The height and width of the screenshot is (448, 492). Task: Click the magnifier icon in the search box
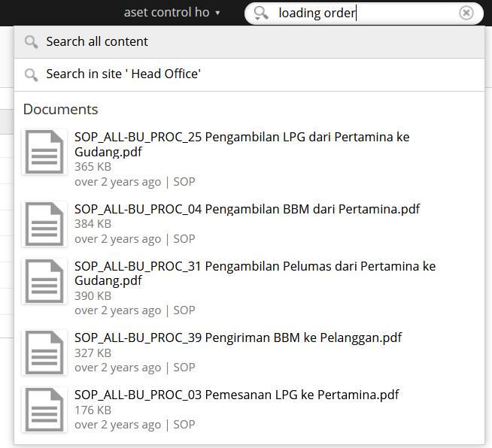[261, 14]
